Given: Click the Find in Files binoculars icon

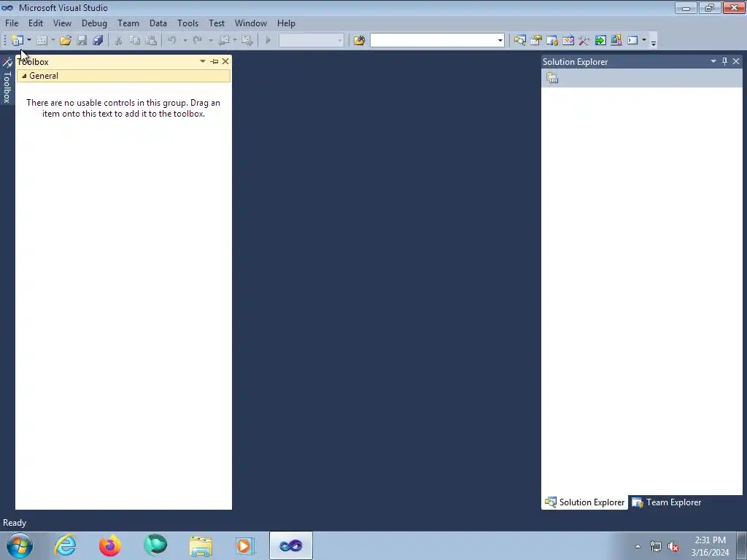Looking at the screenshot, I should pyautogui.click(x=359, y=41).
